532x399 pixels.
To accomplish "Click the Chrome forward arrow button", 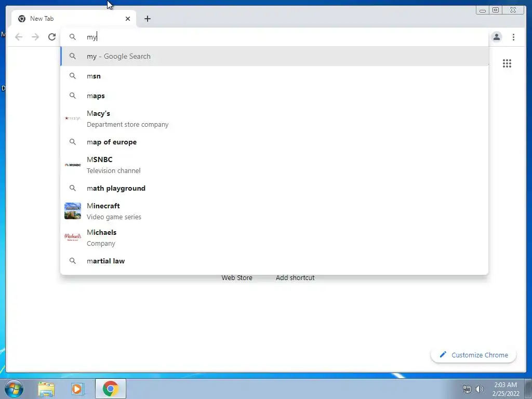I will [x=35, y=37].
